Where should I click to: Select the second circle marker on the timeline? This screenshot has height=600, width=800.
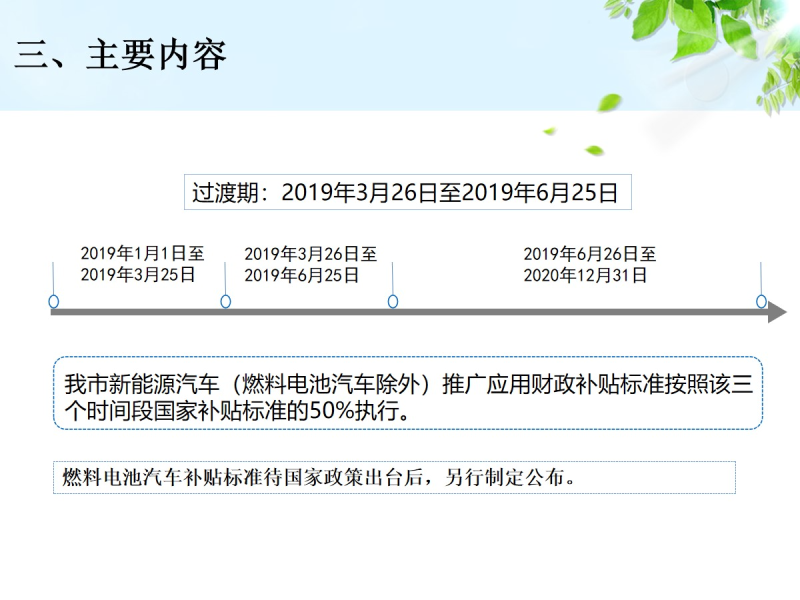pos(226,301)
